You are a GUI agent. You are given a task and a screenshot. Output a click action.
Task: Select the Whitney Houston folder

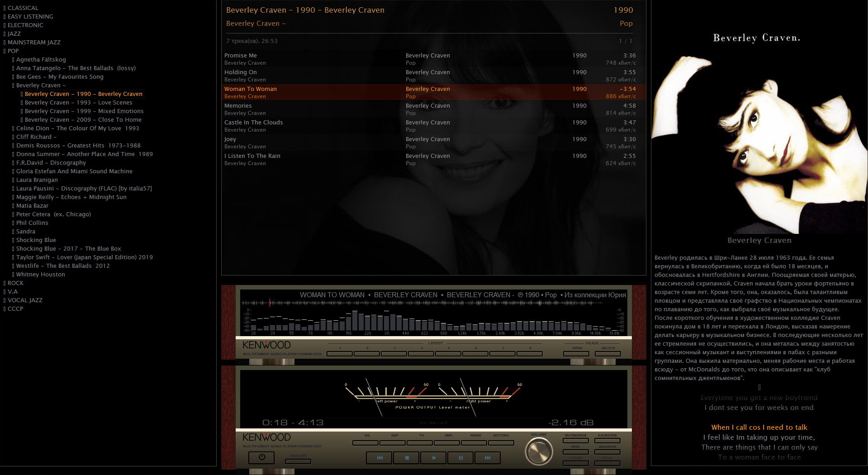pyautogui.click(x=41, y=275)
